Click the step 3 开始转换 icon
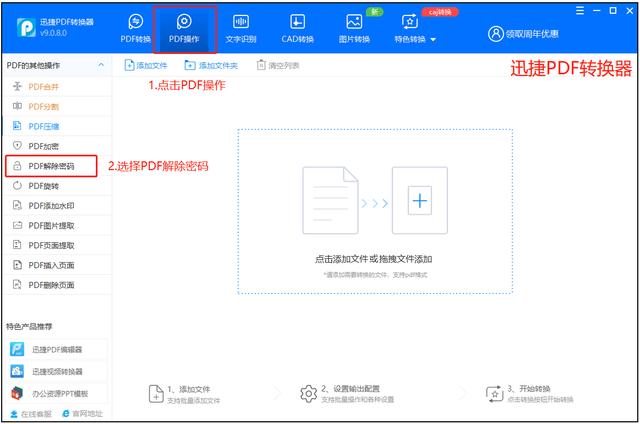This screenshot has height=424, width=640. coord(495,394)
